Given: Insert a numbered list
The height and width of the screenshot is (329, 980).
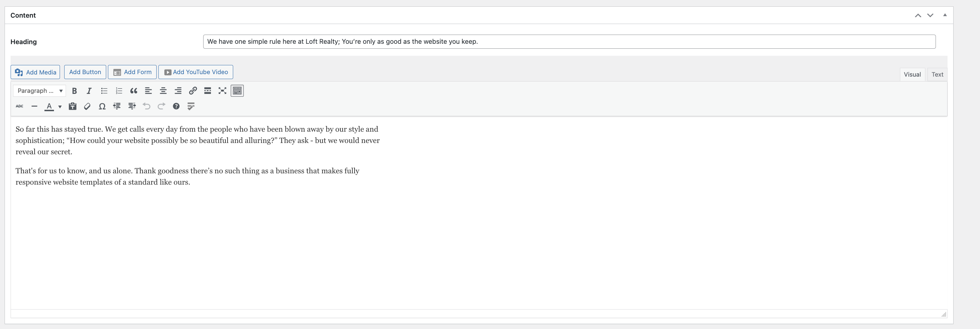Looking at the screenshot, I should (x=119, y=91).
